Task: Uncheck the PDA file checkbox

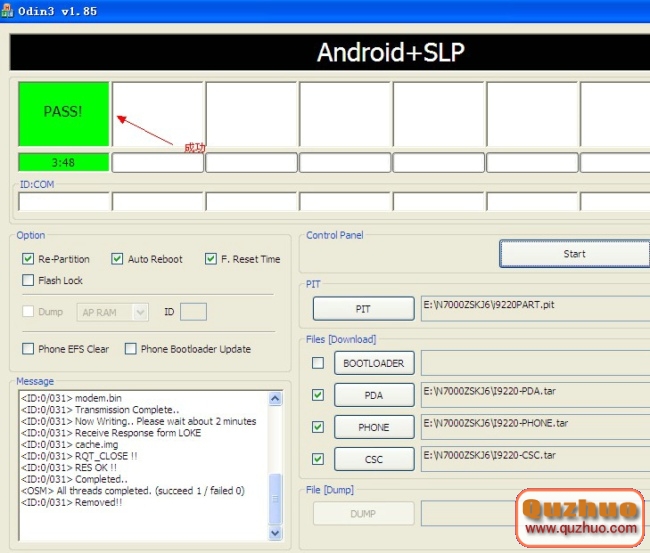Action: point(318,395)
